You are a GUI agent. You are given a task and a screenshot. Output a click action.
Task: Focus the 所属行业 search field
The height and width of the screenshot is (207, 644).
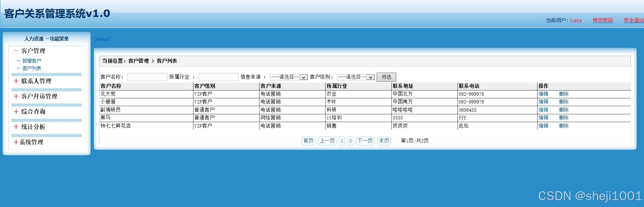219,77
